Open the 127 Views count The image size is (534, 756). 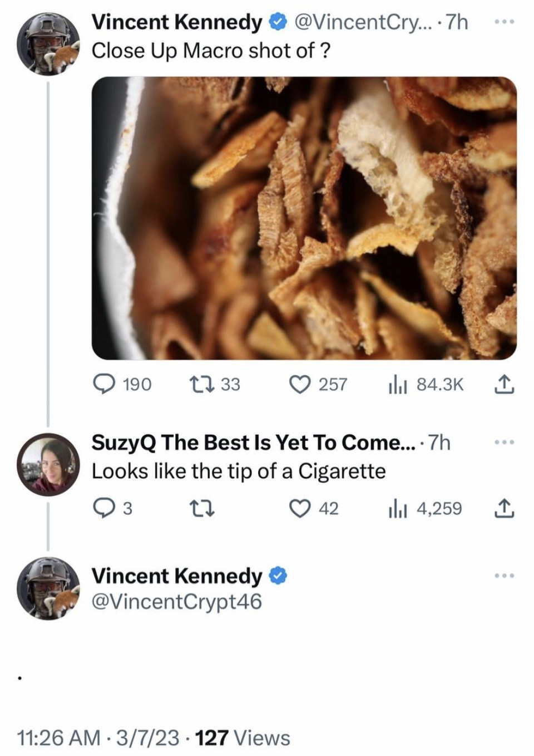(x=243, y=738)
